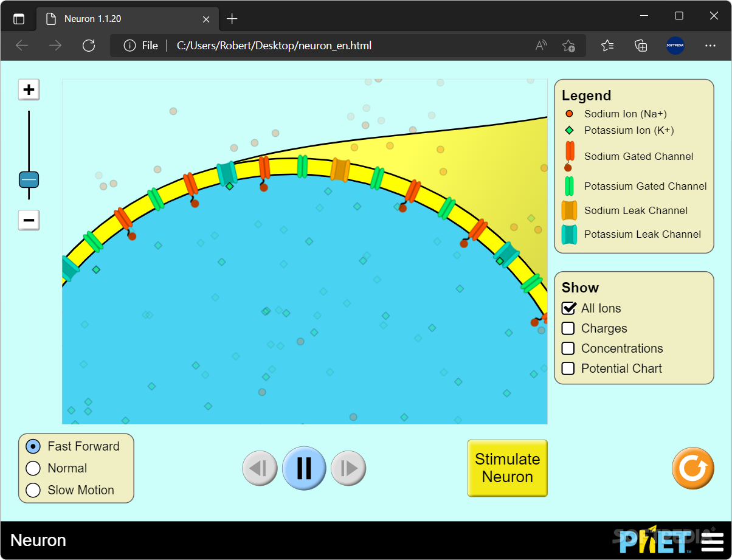Add this page to favorites

click(x=568, y=46)
